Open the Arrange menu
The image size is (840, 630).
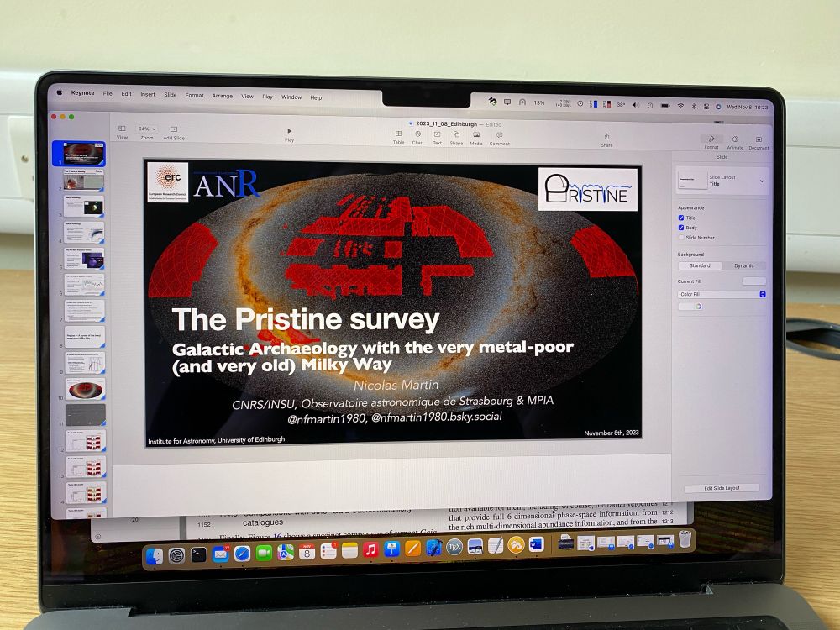coord(222,96)
